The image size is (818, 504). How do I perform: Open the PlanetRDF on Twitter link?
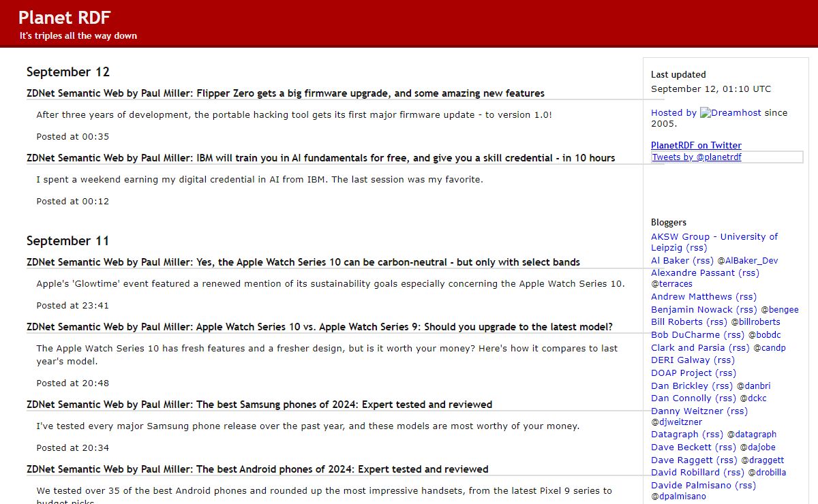(696, 145)
